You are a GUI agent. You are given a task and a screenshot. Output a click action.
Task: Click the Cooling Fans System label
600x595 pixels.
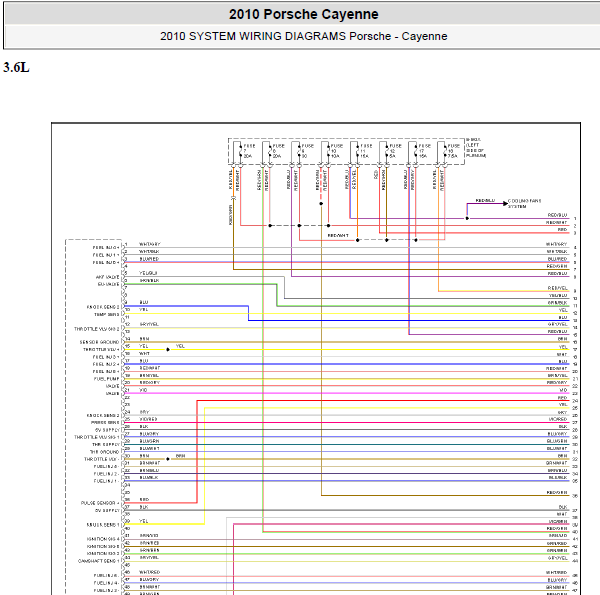pos(524,204)
